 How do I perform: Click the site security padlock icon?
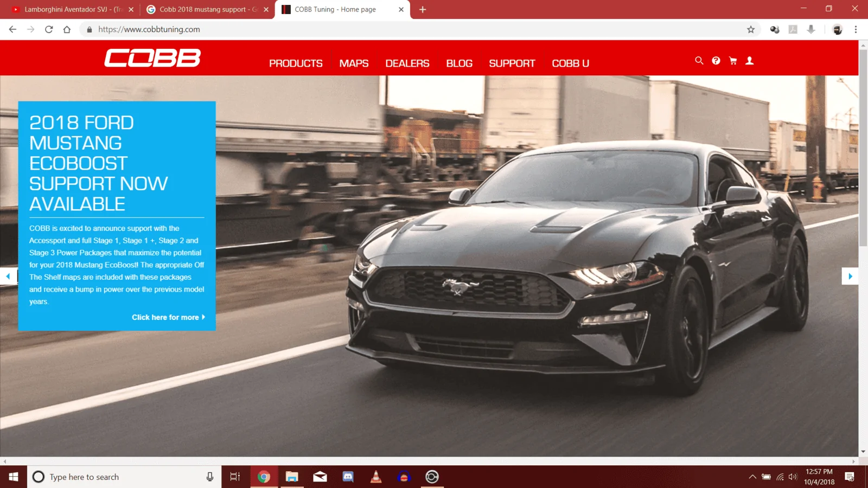coord(90,29)
